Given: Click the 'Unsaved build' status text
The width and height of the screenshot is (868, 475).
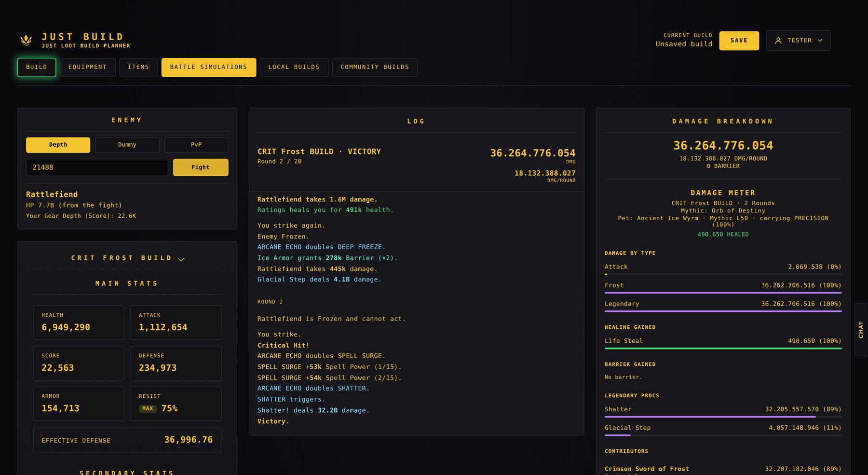Looking at the screenshot, I should point(684,44).
